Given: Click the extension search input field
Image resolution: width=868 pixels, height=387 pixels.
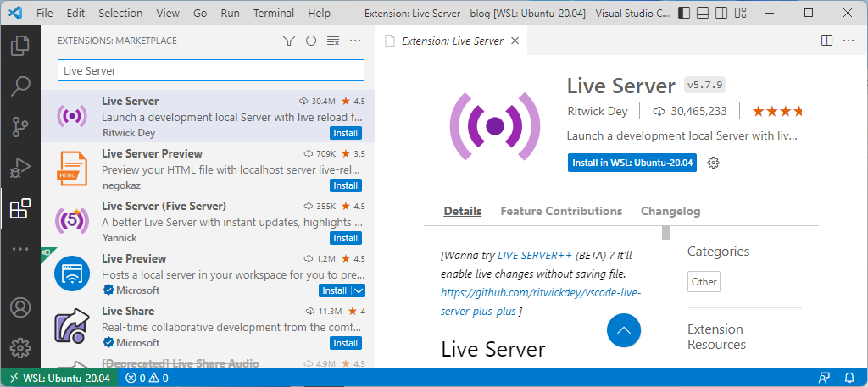Looking at the screenshot, I should click(211, 71).
